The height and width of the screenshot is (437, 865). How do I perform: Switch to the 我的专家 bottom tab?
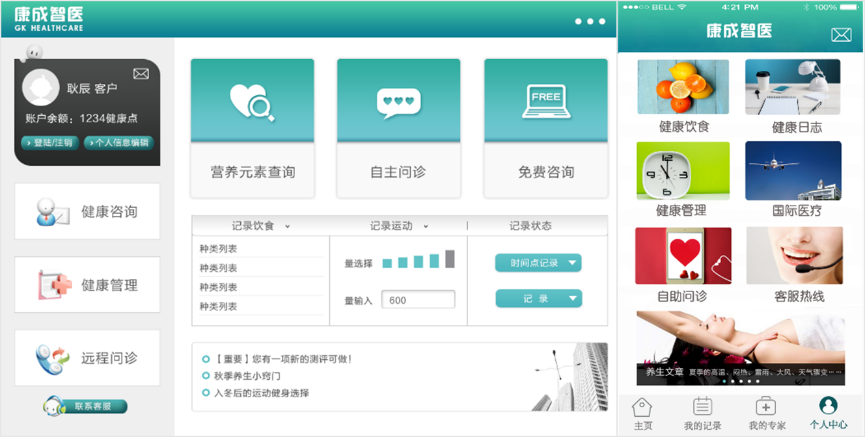766,414
